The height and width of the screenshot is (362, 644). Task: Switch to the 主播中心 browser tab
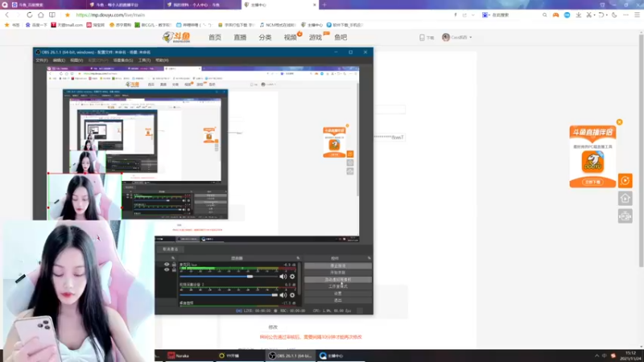pos(280,5)
